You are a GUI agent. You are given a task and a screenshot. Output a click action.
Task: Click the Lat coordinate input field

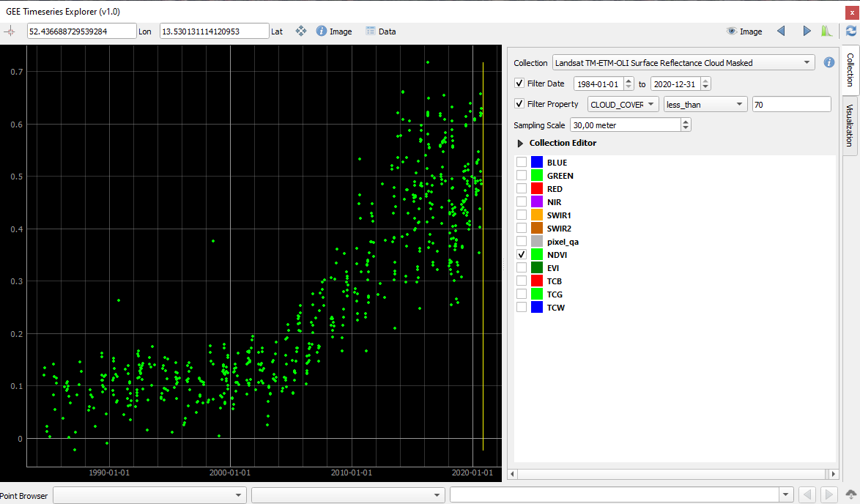(214, 31)
